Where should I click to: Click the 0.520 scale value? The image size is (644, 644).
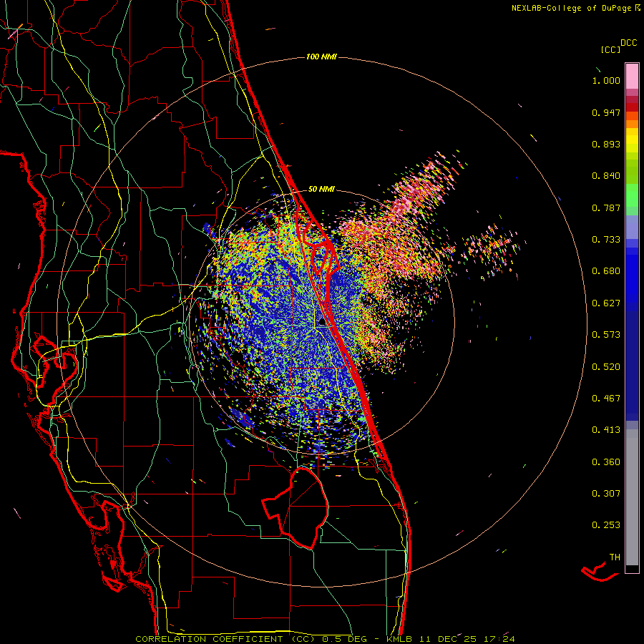[606, 367]
